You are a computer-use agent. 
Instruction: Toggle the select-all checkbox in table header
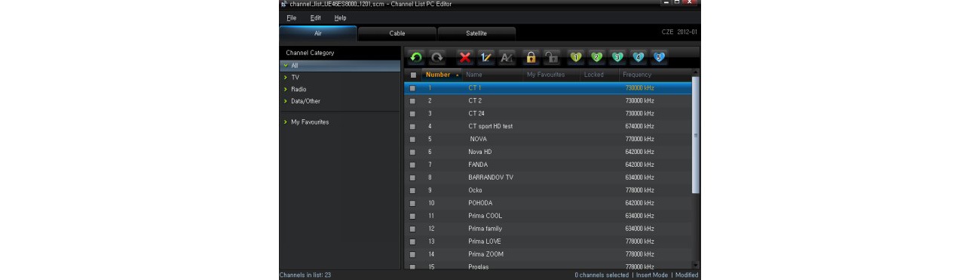pyautogui.click(x=412, y=75)
